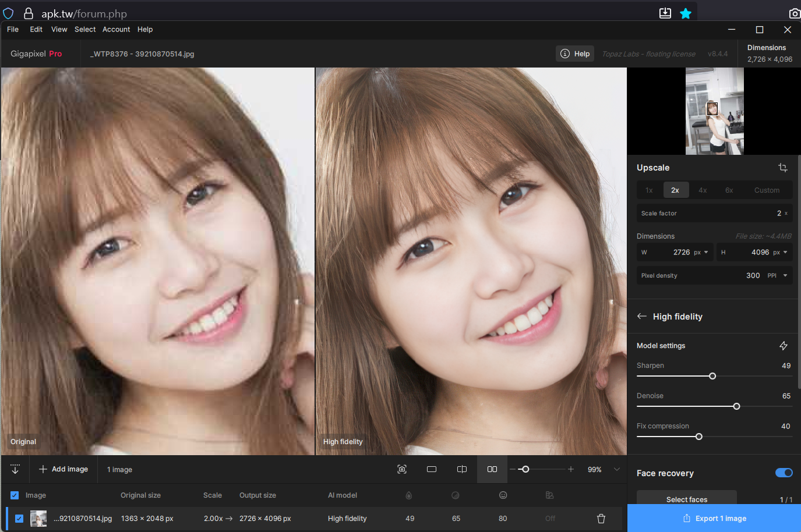Open the File menu
Image resolution: width=801 pixels, height=532 pixels.
click(x=13, y=29)
